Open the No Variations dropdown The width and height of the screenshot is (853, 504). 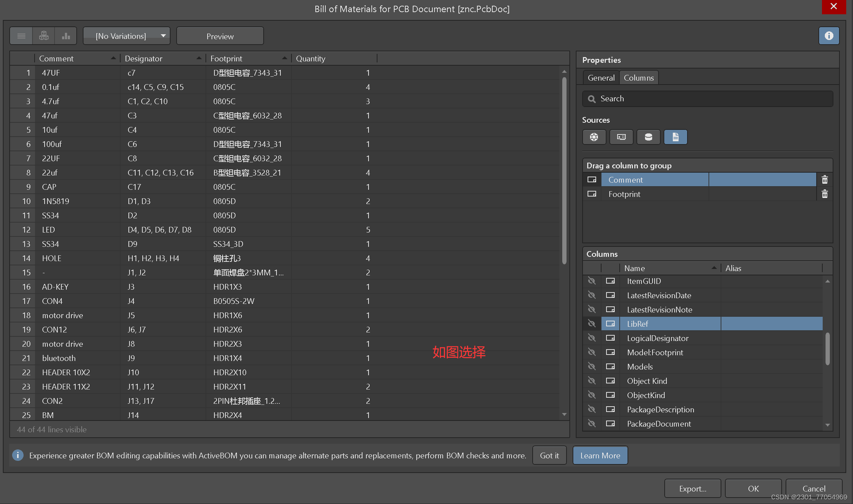127,36
